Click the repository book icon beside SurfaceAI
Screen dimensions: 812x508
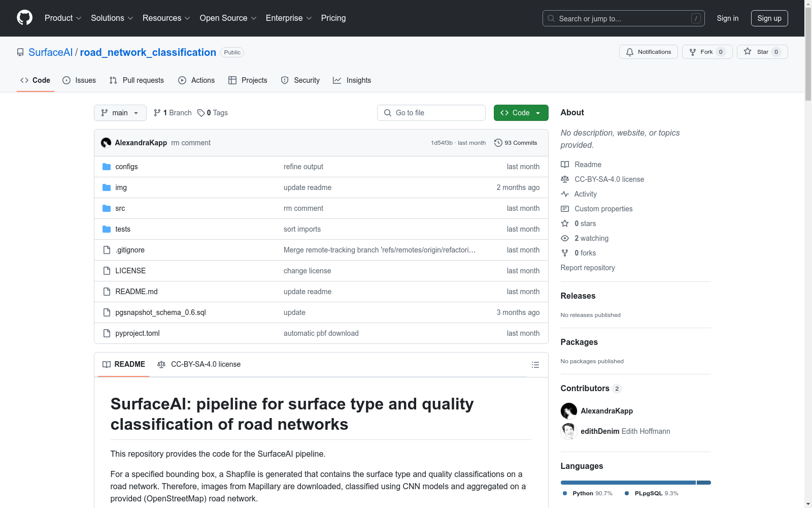(20, 52)
